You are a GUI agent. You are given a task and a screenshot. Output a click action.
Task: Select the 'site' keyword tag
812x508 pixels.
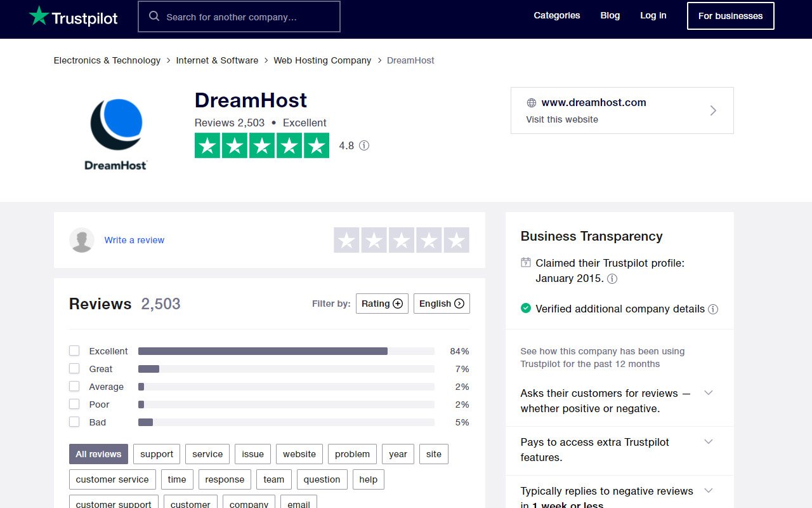434,454
